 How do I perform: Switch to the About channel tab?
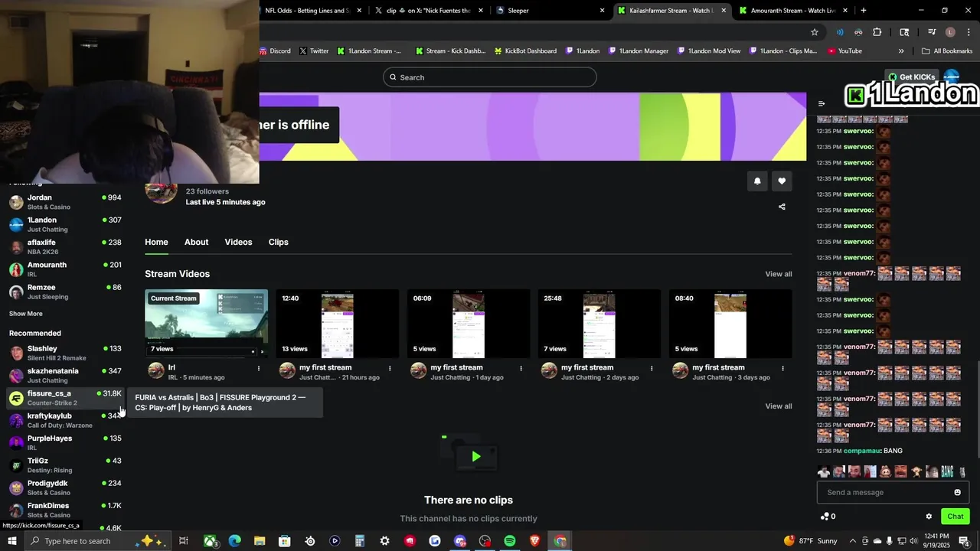196,242
